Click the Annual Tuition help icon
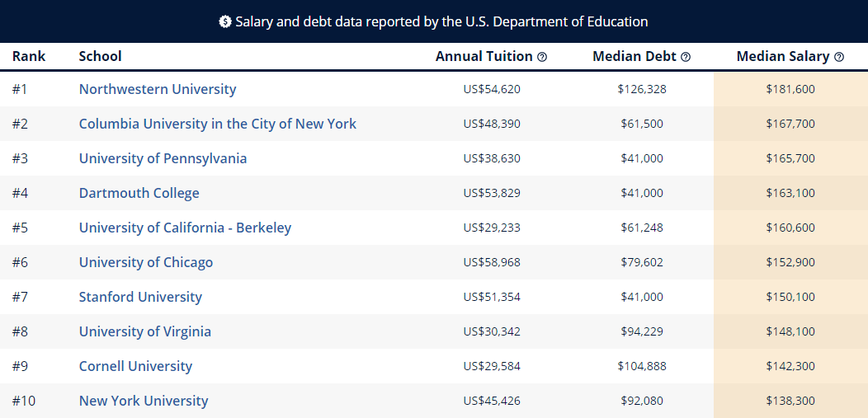Viewport: 868px width, 418px height. click(x=542, y=57)
